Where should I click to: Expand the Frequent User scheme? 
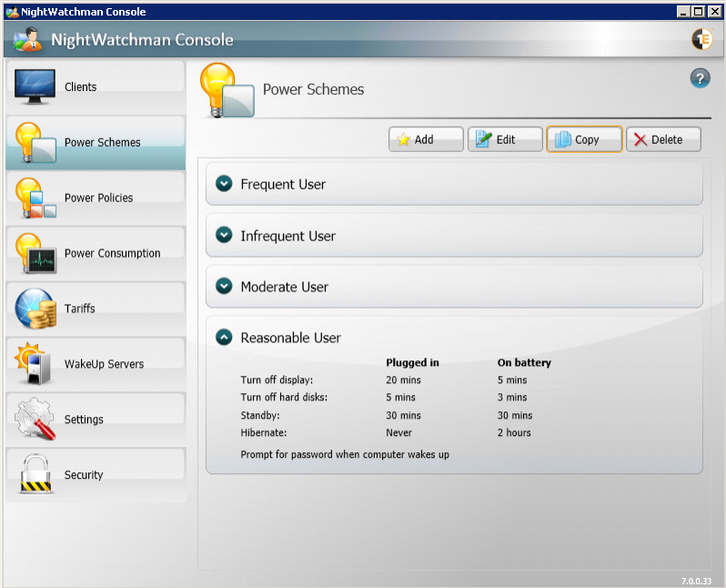pos(224,184)
